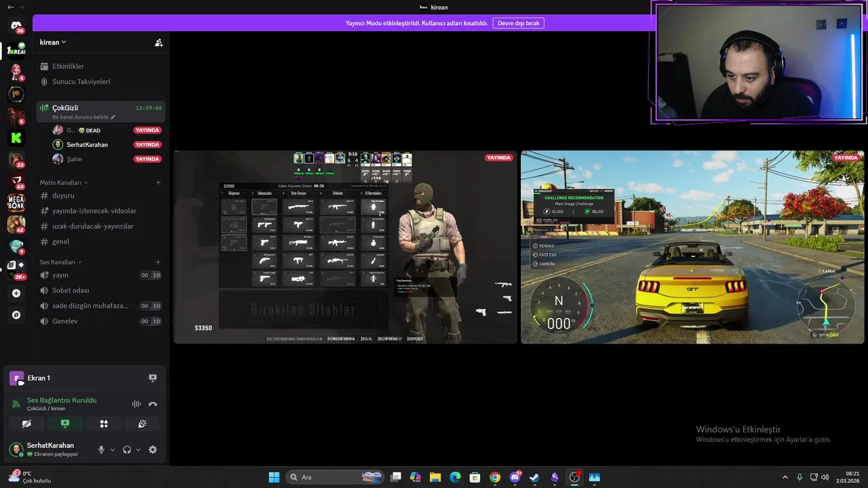This screenshot has width=868, height=488.
Task: Show hidden system tray icons chevron
Action: (x=785, y=477)
